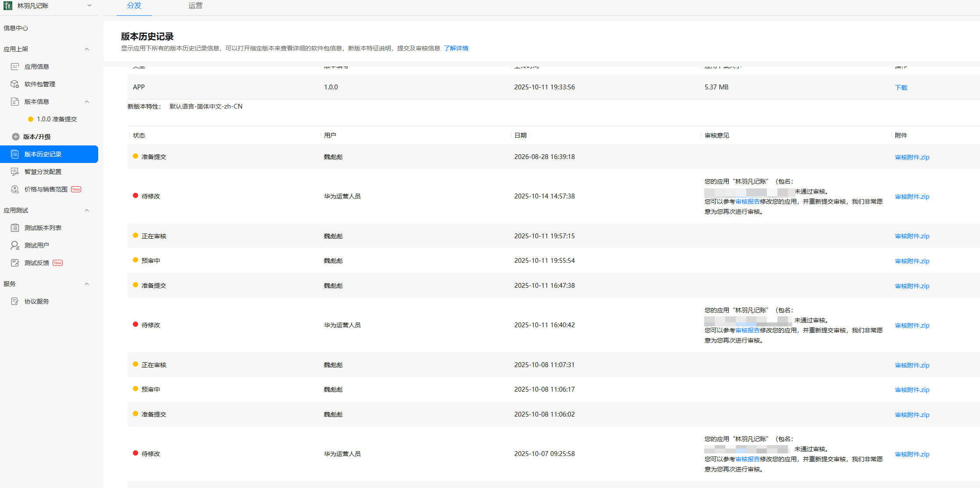Download 审核附件.zip for 2025-10-14 14:57:38
Screen dimensions: 980x488
coord(912,197)
